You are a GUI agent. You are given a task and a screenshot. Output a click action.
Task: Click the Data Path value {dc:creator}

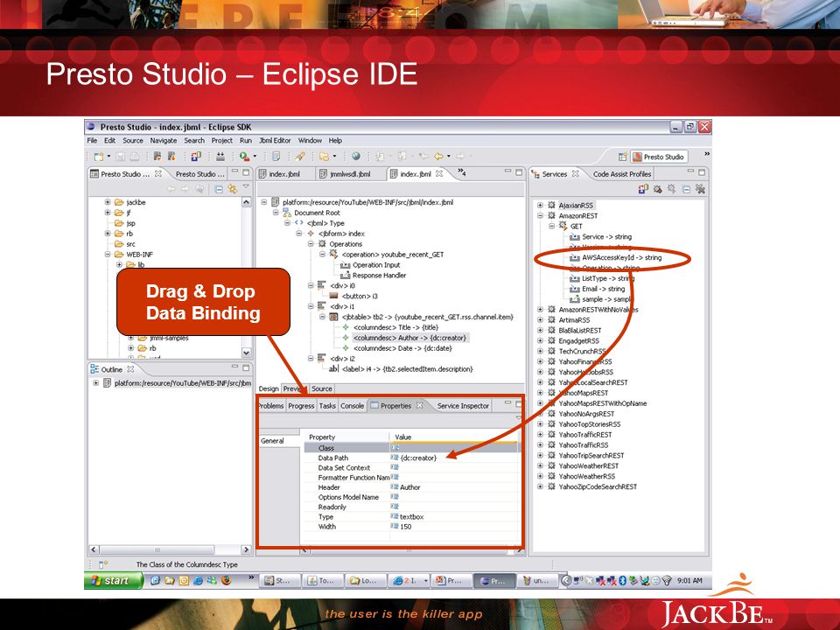(x=418, y=458)
